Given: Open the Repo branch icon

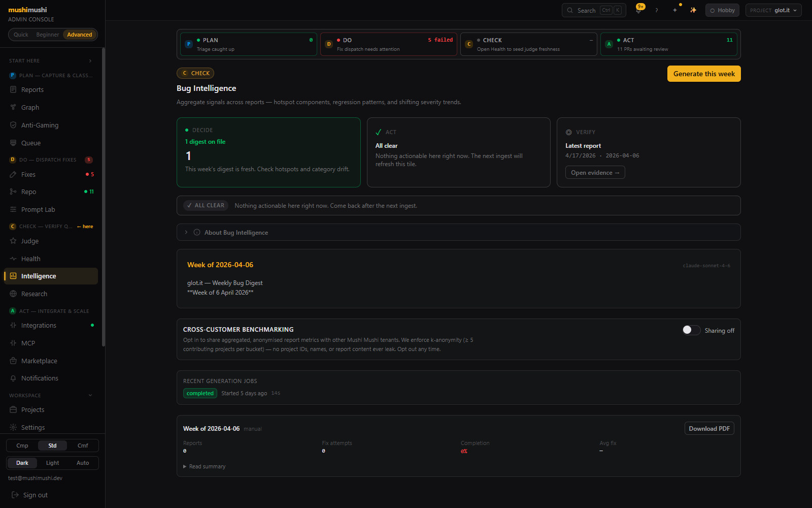Looking at the screenshot, I should [x=13, y=192].
